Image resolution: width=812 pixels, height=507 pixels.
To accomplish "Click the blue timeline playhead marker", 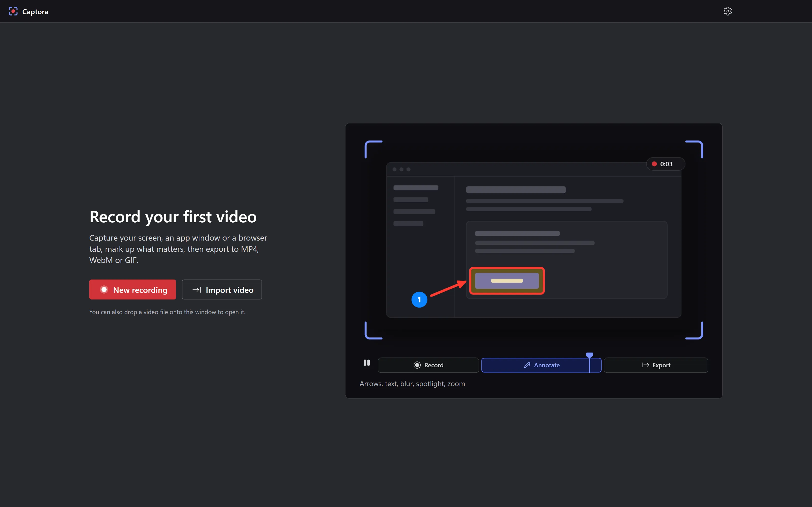I will pos(589,355).
